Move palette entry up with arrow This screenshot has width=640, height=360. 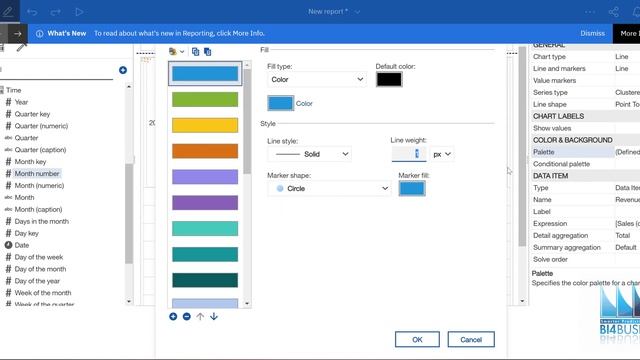(200, 316)
